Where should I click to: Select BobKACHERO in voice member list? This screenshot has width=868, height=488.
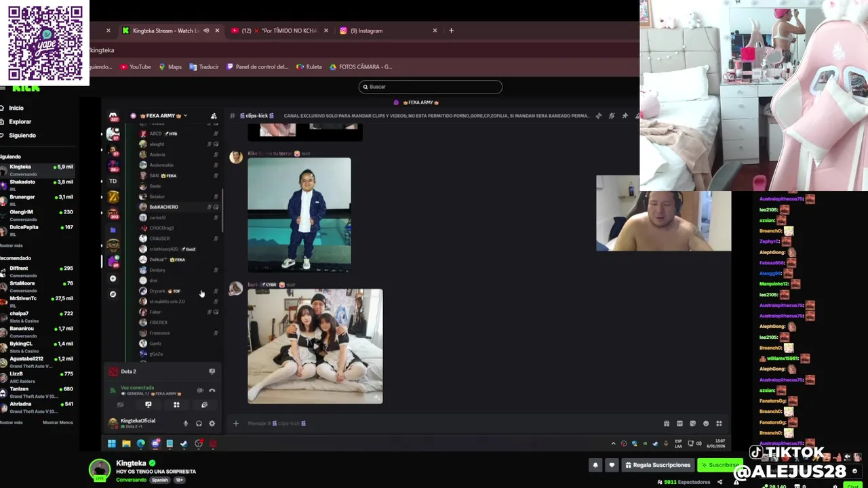(180, 207)
